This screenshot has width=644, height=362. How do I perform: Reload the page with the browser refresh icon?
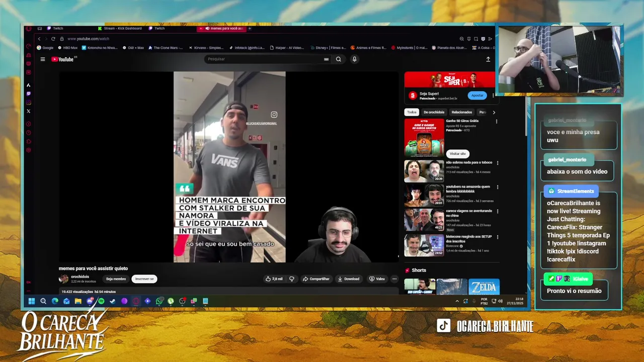click(53, 39)
